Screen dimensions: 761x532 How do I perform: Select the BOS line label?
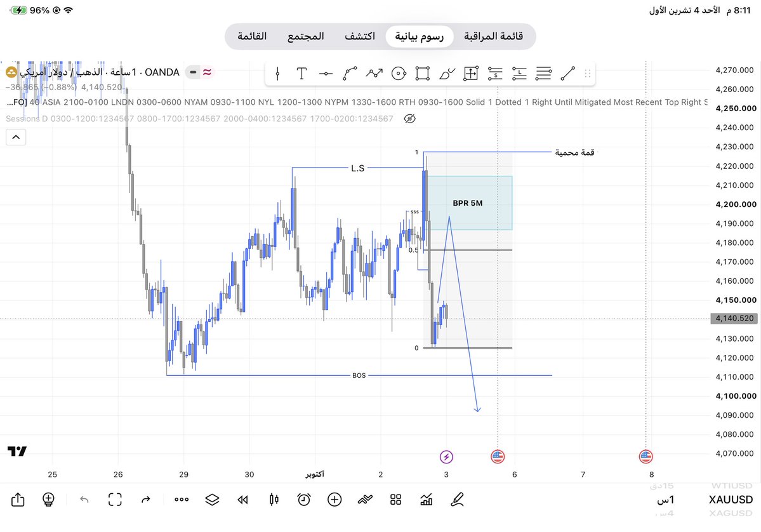[x=359, y=375]
